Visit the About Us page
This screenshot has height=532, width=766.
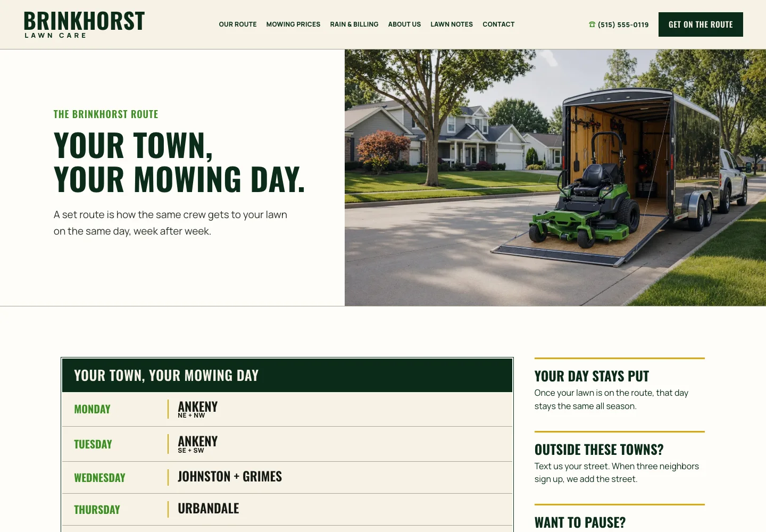[x=404, y=24]
